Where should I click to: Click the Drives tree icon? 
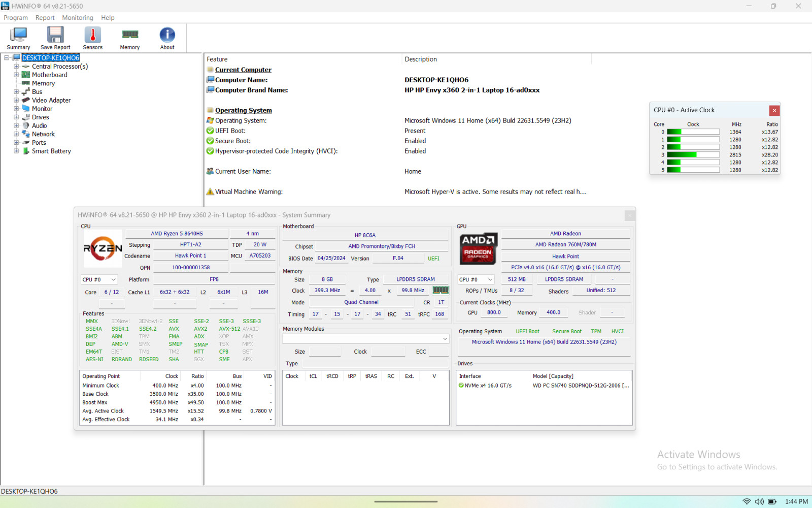tap(26, 117)
